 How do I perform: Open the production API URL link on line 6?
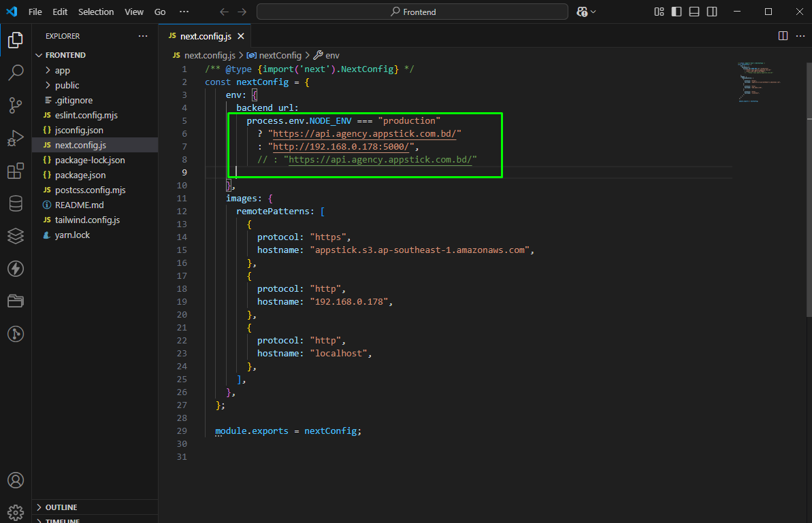365,134
